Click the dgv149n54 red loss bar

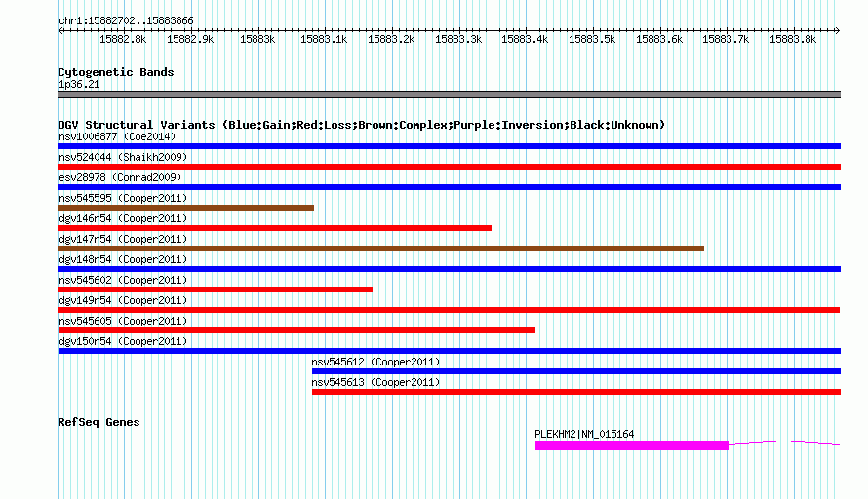(449, 310)
